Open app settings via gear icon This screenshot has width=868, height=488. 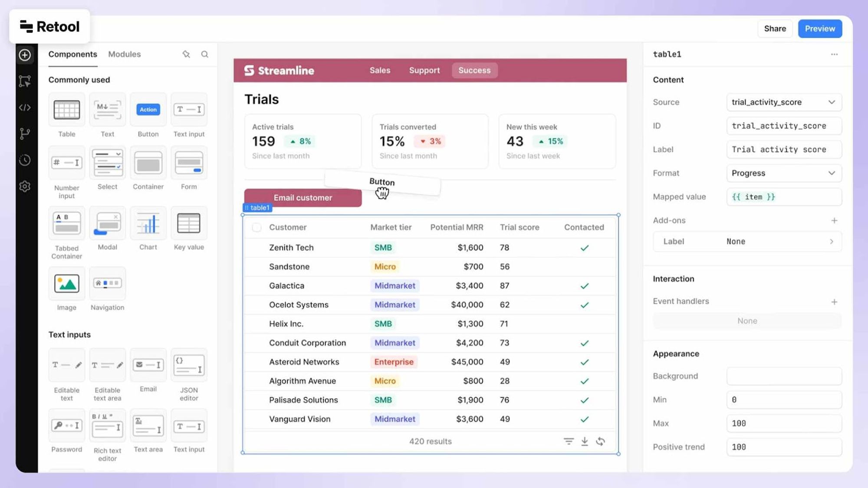click(25, 186)
